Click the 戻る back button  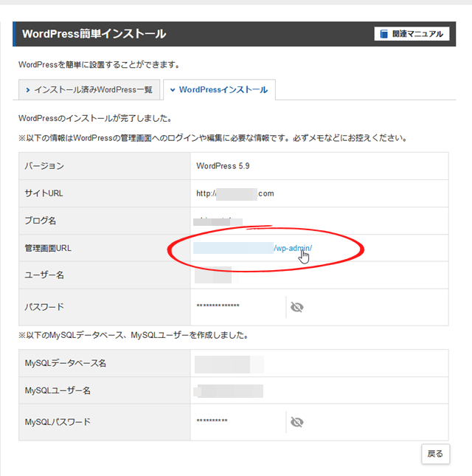pyautogui.click(x=435, y=454)
